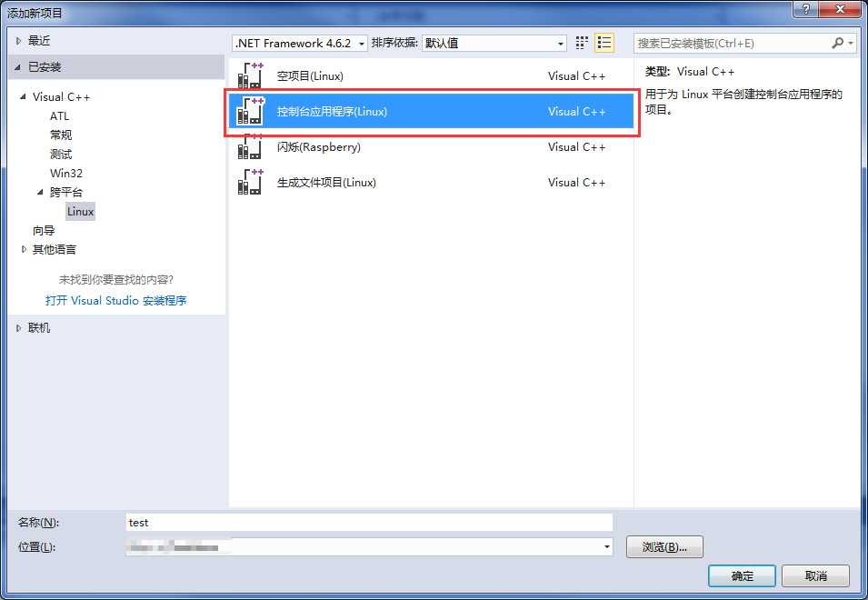Open the 排序依据 默认值 dropdown
This screenshot has width=868, height=600.
494,43
